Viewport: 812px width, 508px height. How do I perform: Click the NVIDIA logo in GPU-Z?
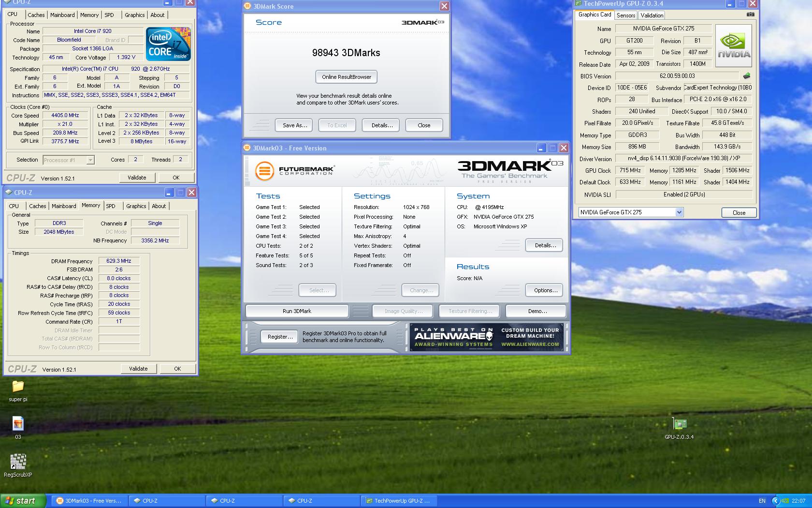coord(734,45)
